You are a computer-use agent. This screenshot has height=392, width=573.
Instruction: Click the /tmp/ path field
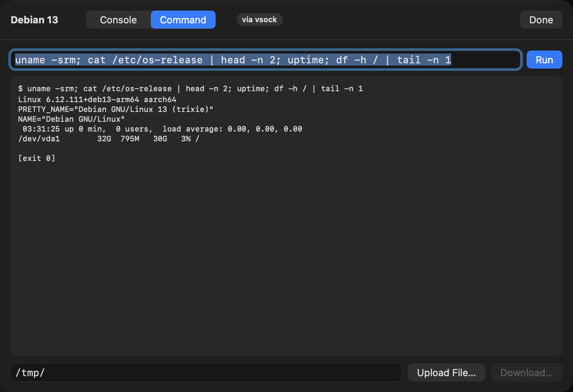click(206, 372)
